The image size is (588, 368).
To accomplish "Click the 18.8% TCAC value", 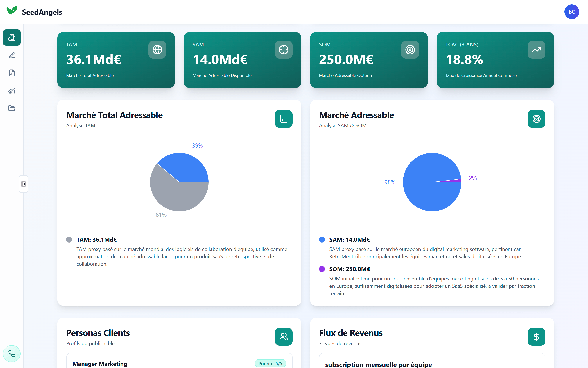I will coord(464,59).
